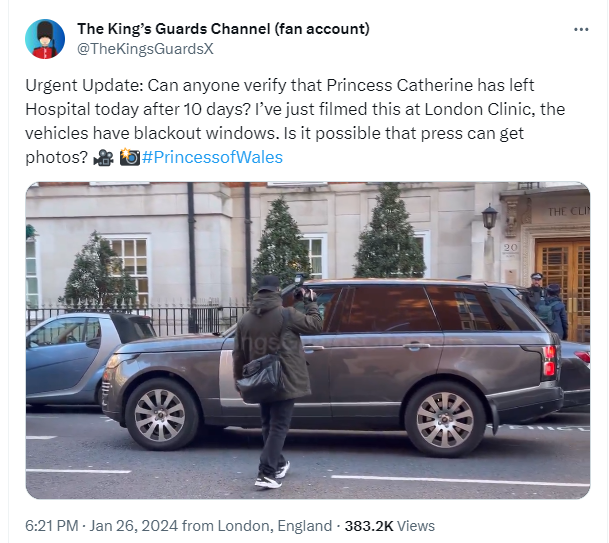Click the @TheKingsGuardsX handle

(x=145, y=47)
